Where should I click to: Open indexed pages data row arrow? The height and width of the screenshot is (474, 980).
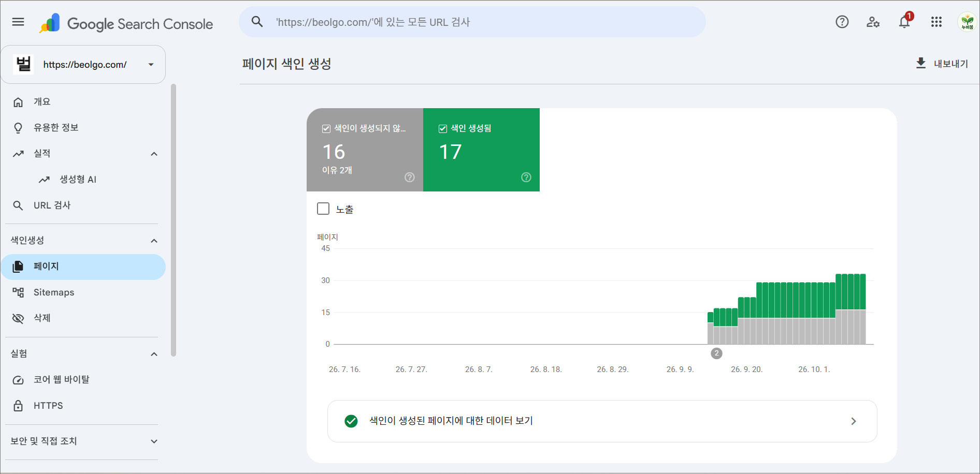coord(854,421)
